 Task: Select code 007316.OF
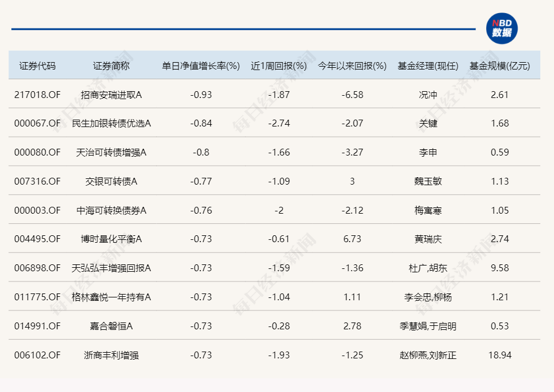[38, 181]
